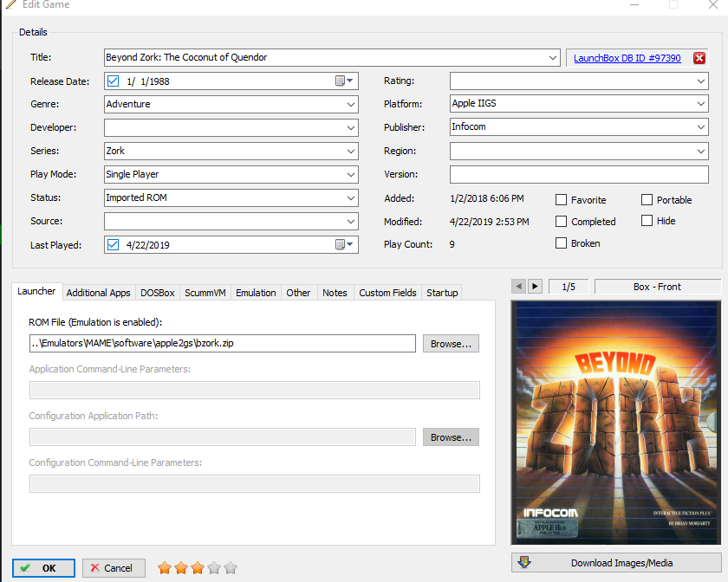Remove the LaunchBox DB ID with red X icon

click(x=699, y=58)
